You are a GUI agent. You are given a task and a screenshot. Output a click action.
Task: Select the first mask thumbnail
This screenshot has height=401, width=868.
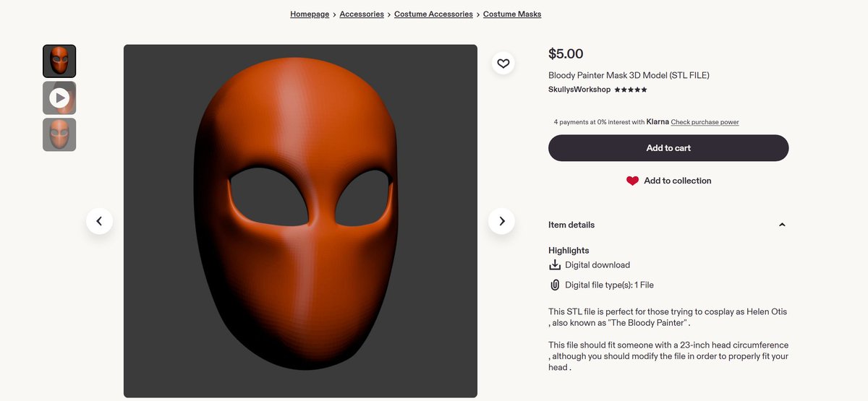(x=59, y=61)
